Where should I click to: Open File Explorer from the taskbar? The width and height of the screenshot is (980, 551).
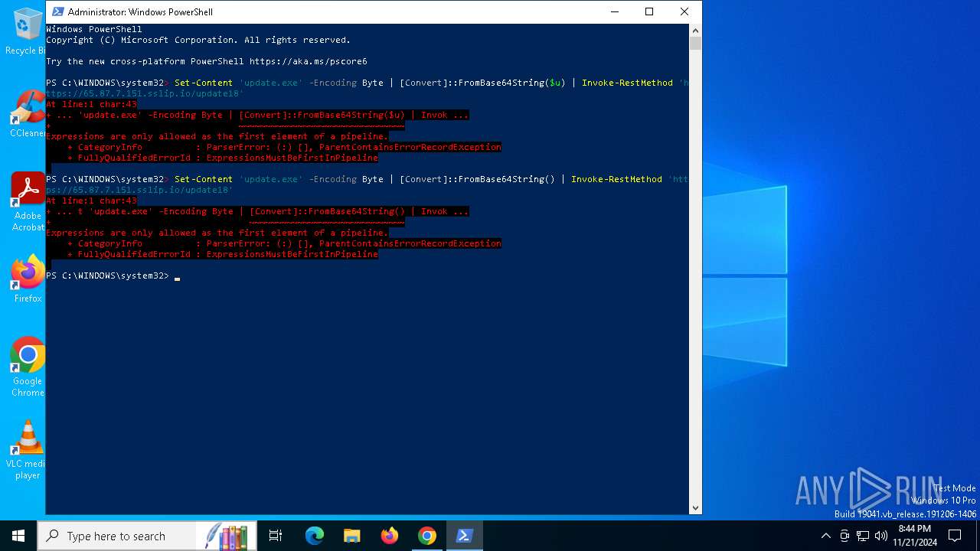(351, 536)
